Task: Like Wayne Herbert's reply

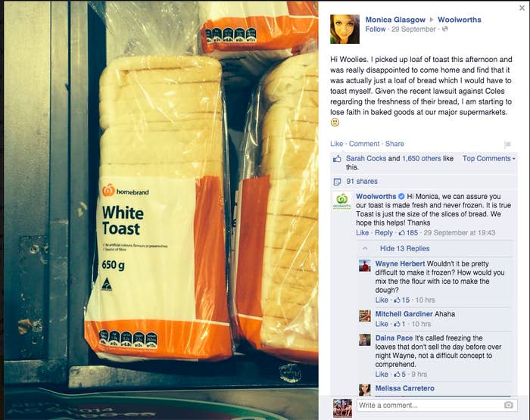Action: [382, 300]
